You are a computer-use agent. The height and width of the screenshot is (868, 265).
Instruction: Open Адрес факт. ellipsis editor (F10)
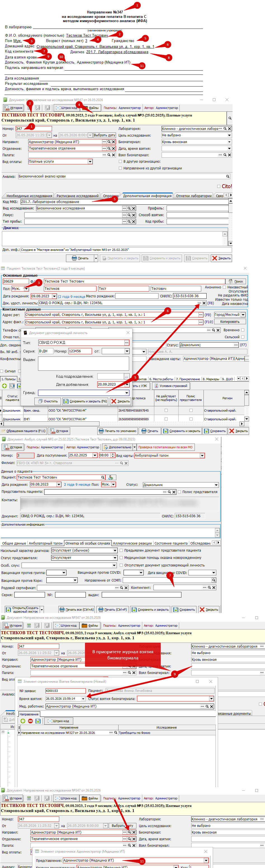click(x=201, y=322)
